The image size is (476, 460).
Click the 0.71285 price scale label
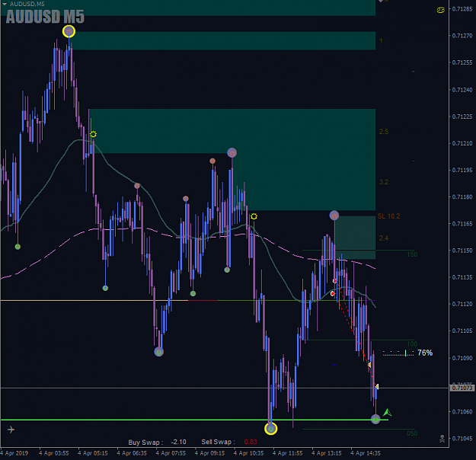click(x=462, y=9)
